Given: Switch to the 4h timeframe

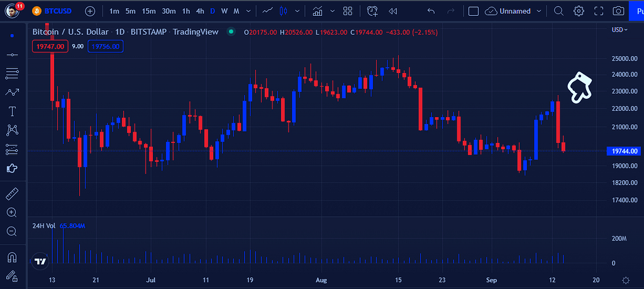Looking at the screenshot, I should (199, 11).
